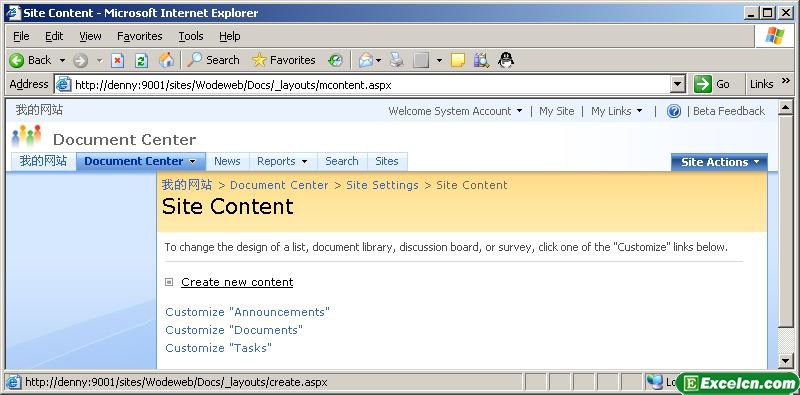Click the Go button
800x395 pixels.
click(x=713, y=84)
